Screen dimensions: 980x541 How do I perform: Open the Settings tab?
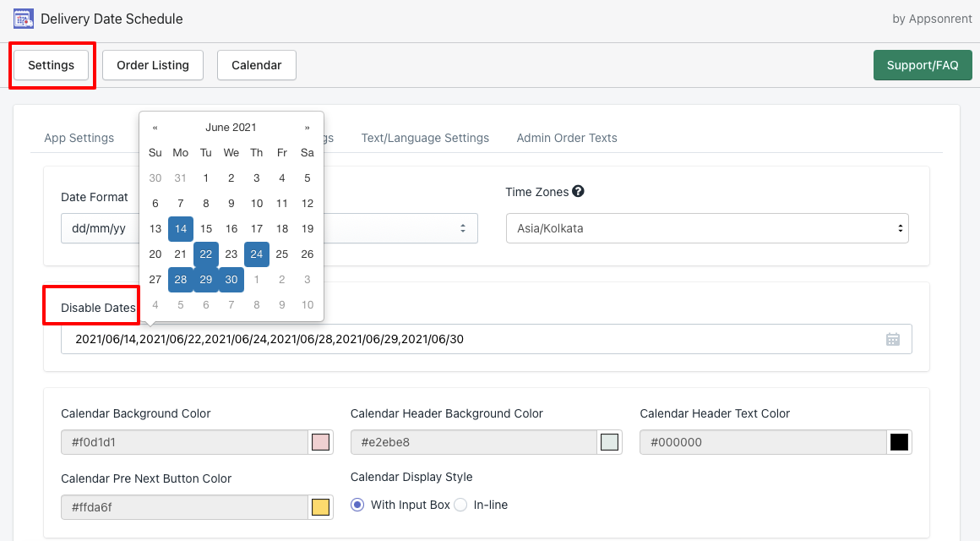pos(52,65)
